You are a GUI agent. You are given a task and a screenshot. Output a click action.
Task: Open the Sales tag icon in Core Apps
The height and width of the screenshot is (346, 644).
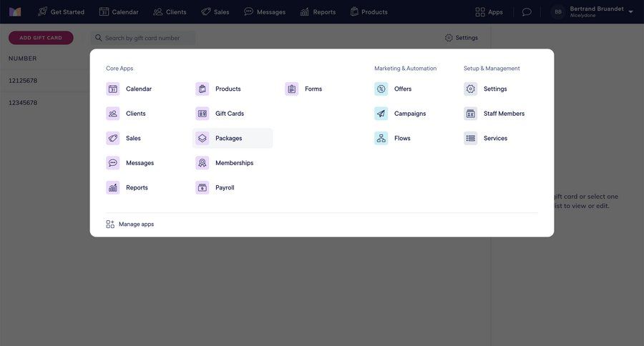[112, 138]
